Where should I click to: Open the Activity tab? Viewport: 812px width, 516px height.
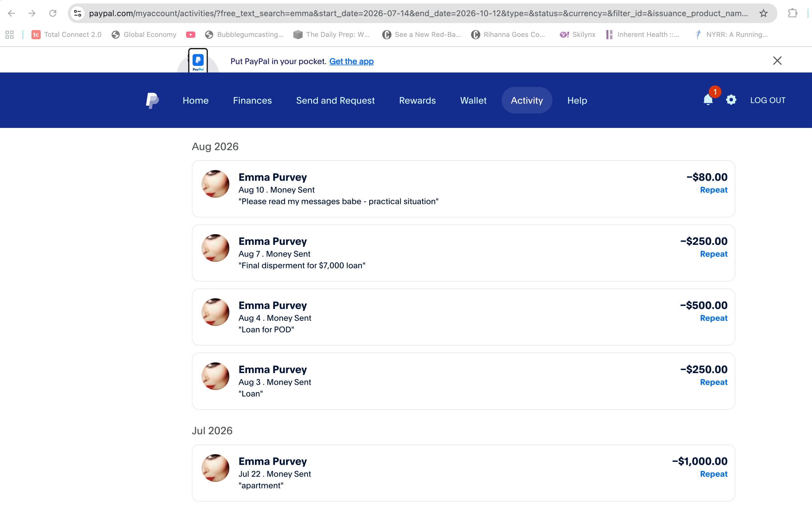(x=527, y=100)
